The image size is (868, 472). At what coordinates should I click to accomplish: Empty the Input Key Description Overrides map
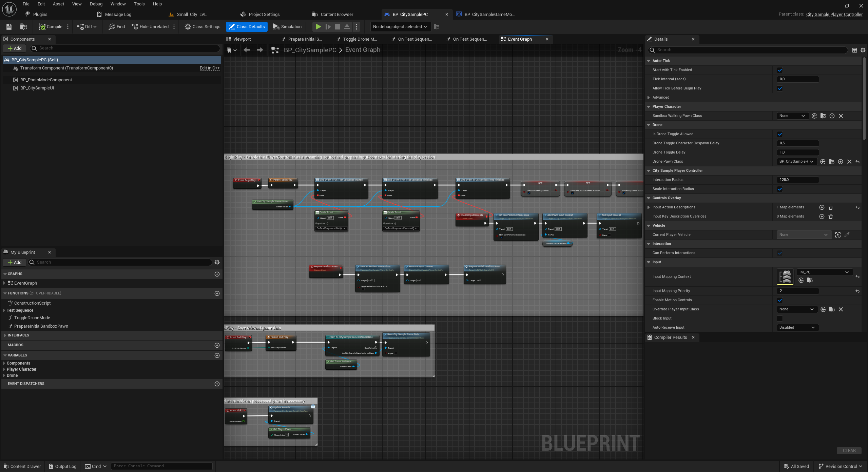[831, 217]
